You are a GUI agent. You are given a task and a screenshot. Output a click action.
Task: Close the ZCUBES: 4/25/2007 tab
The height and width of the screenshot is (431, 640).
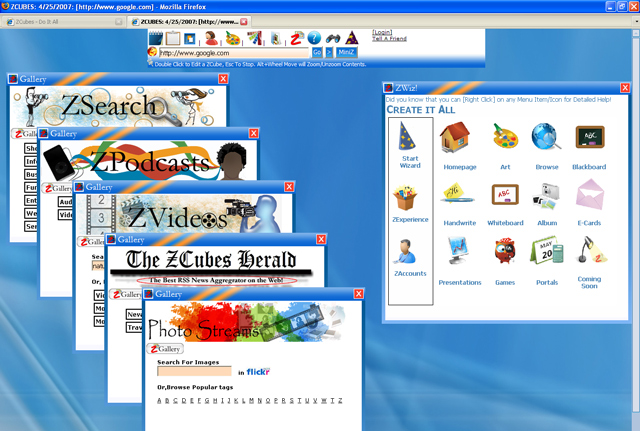coord(244,22)
